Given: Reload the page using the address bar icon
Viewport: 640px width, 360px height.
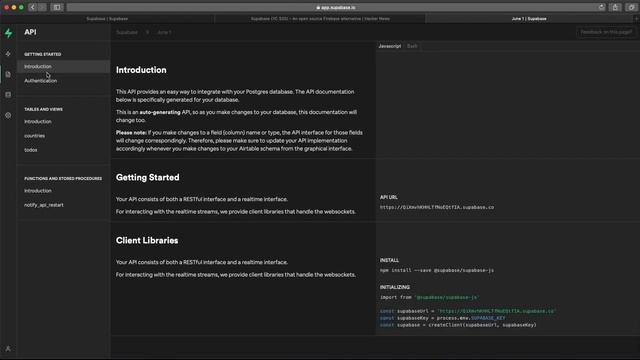Looking at the screenshot, I should [601, 7].
